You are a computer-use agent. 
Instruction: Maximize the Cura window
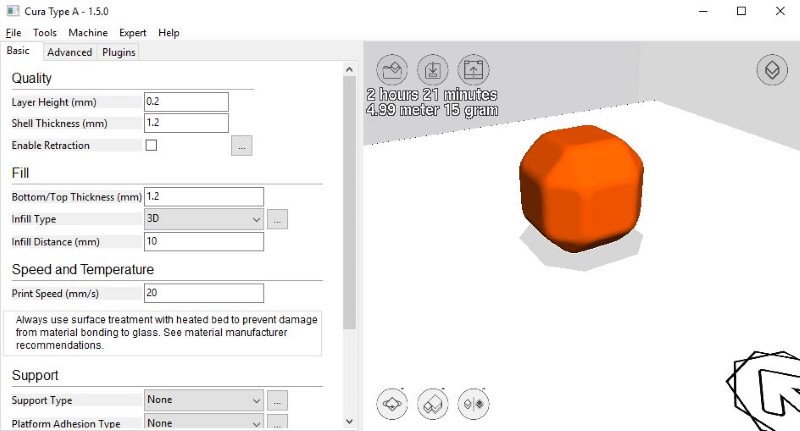741,11
